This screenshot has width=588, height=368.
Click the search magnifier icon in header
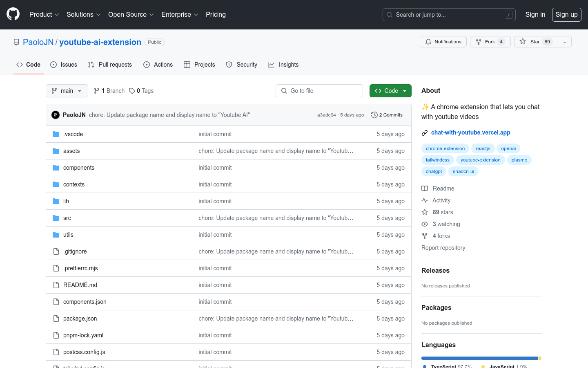pos(390,15)
